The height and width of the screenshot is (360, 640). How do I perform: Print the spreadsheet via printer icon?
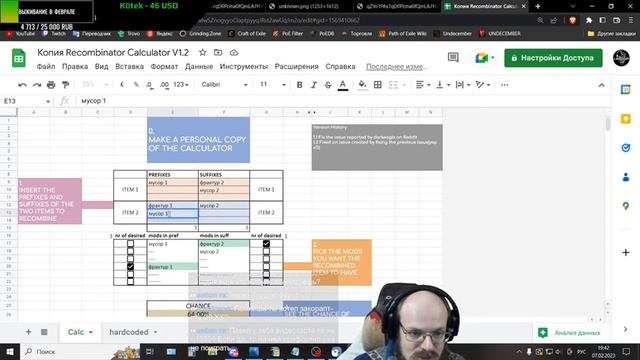[x=51, y=85]
